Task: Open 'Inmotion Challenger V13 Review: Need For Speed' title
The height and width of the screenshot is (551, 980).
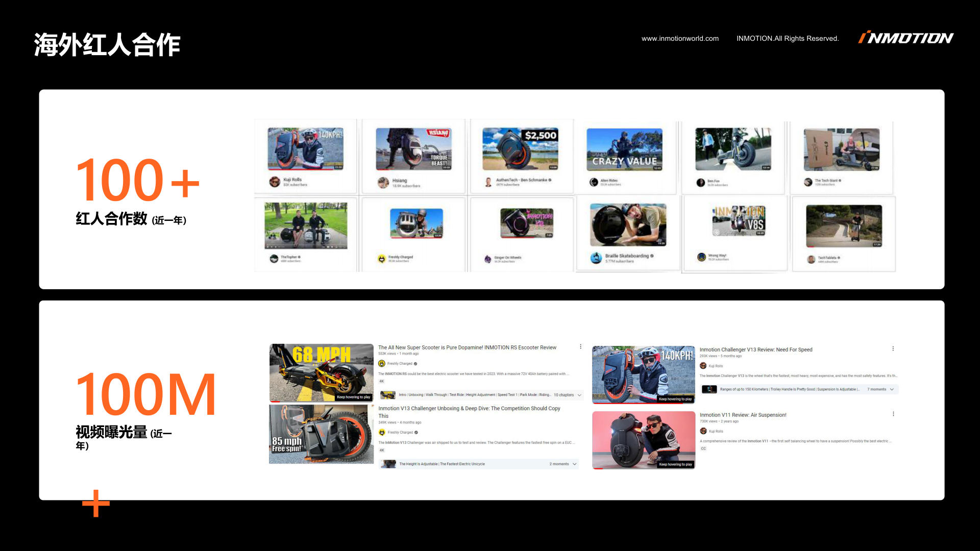Action: tap(756, 349)
